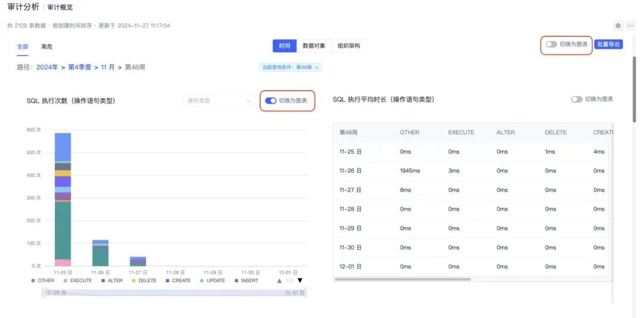Toggle INSERT series in chart legend

coord(246,280)
